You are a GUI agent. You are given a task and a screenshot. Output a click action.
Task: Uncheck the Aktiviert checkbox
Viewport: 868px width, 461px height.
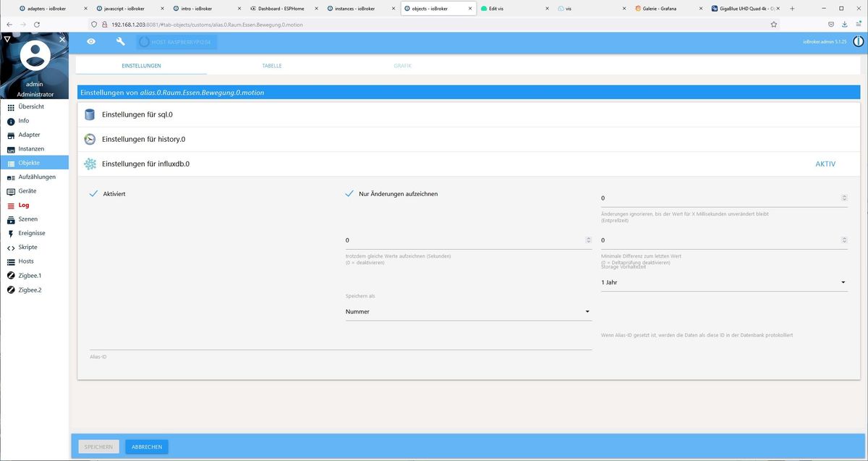pyautogui.click(x=93, y=194)
